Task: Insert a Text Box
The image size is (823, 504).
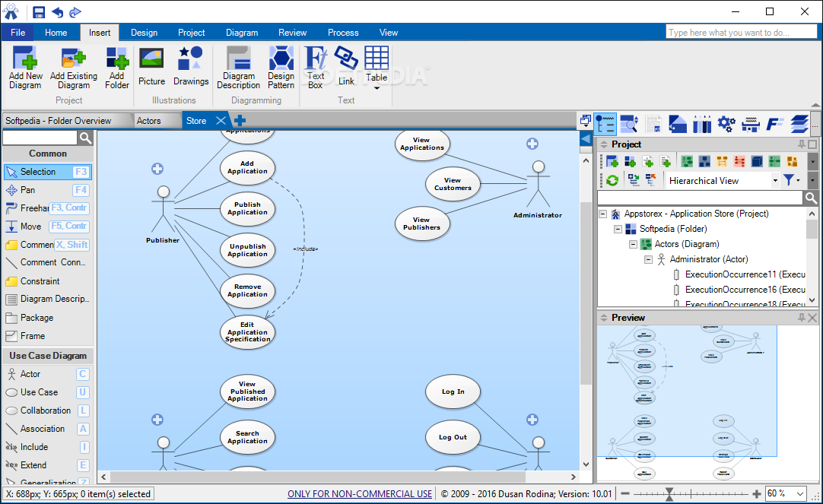Action: point(316,68)
